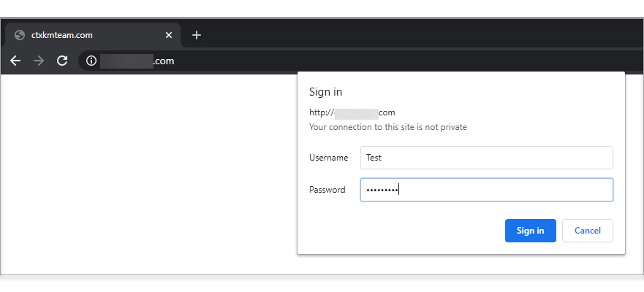Screen dimensions: 644x292
Task: Click the Username label
Action: (328, 158)
